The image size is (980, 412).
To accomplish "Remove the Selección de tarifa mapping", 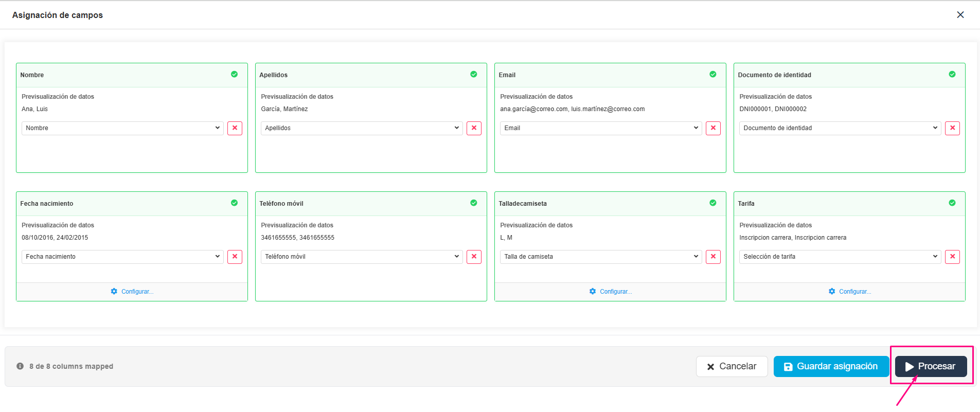I will click(952, 257).
